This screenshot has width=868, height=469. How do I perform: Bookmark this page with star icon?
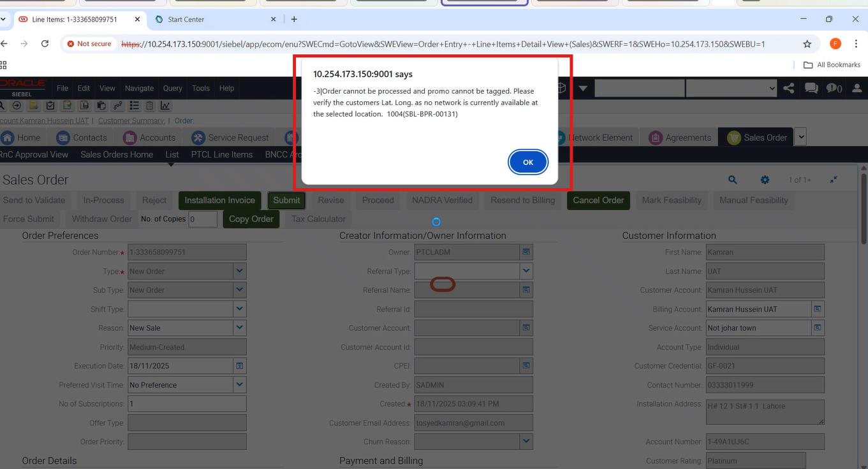click(807, 44)
